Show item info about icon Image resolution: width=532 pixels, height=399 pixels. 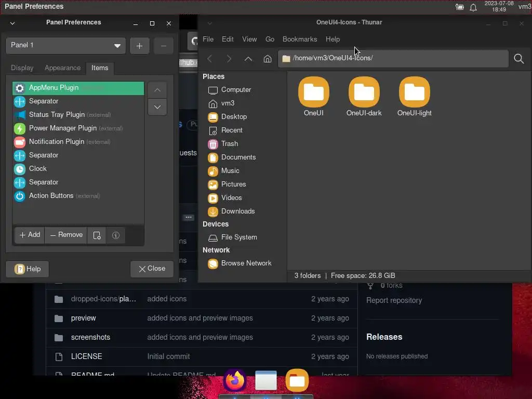pyautogui.click(x=116, y=235)
